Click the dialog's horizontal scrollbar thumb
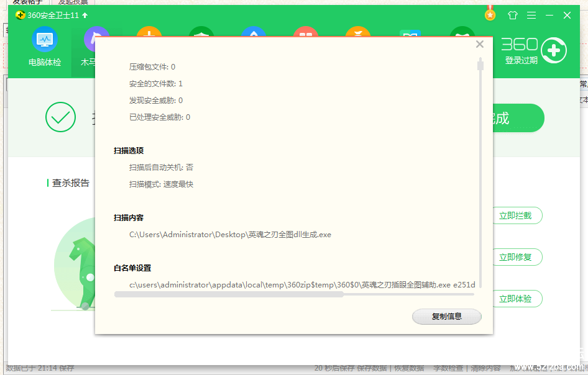This screenshot has width=588, height=375. (x=229, y=294)
